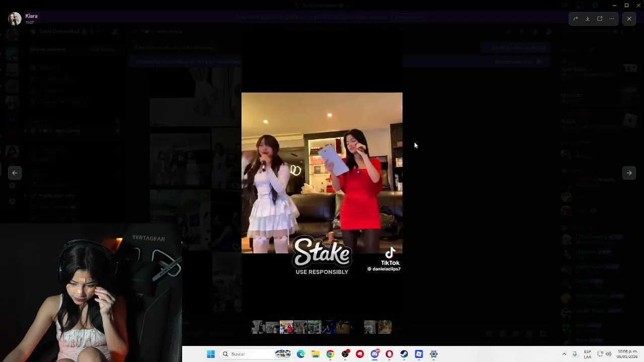Open File Explorer from the taskbar
The height and width of the screenshot is (362, 644).
tap(315, 354)
